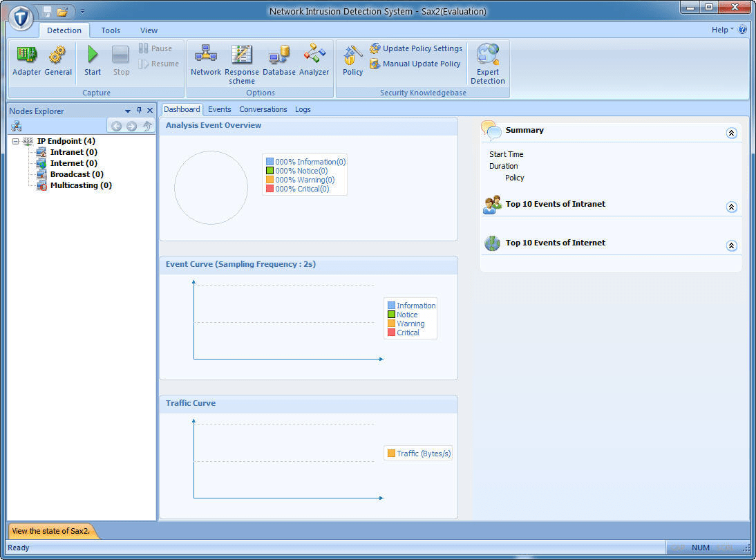Click the "Analysis Event Overview" panel header
This screenshot has height=560, width=756.
tap(308, 125)
